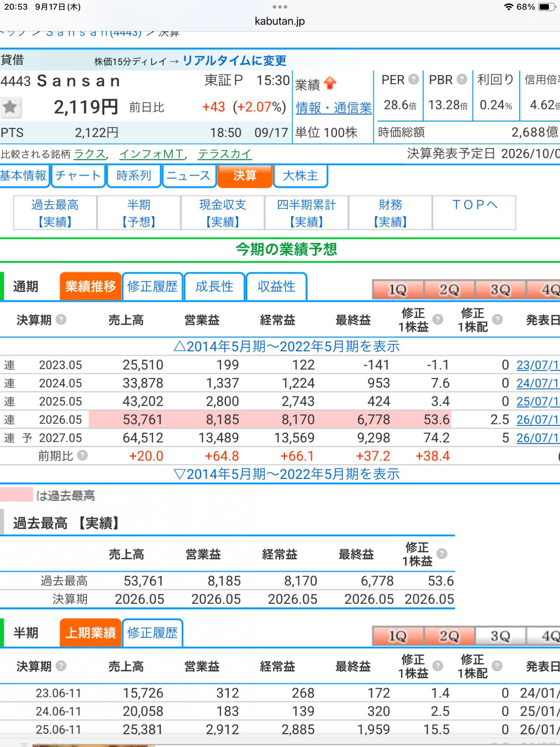
Task: Open announcement date link for 2026.05 row
Action: [538, 420]
